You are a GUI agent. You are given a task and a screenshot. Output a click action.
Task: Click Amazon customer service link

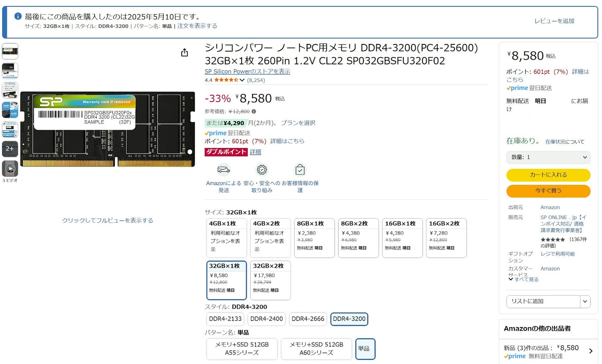point(550,268)
